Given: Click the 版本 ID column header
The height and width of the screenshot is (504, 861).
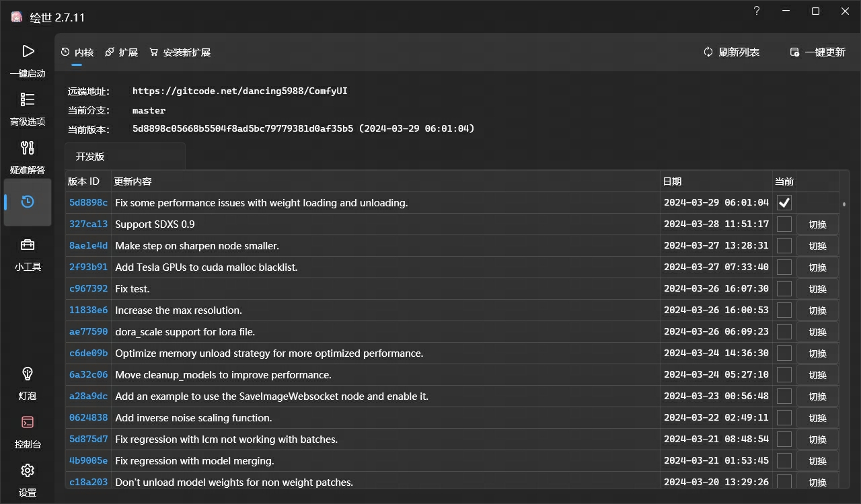Looking at the screenshot, I should click(88, 181).
